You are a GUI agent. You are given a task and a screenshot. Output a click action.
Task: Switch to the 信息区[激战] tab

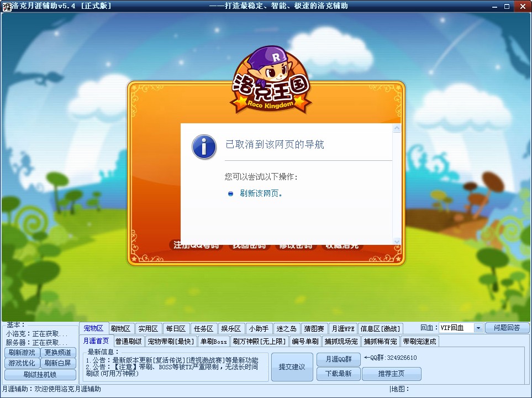point(380,329)
